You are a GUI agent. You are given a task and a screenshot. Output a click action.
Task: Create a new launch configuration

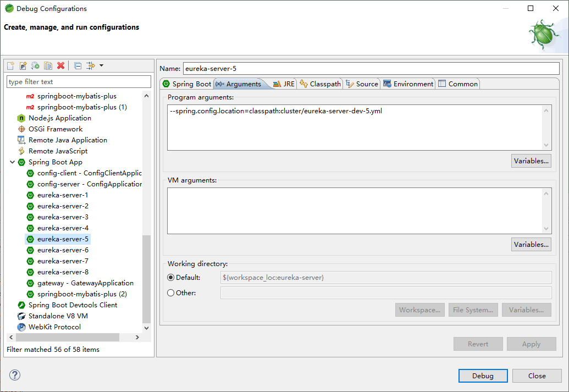click(x=10, y=65)
